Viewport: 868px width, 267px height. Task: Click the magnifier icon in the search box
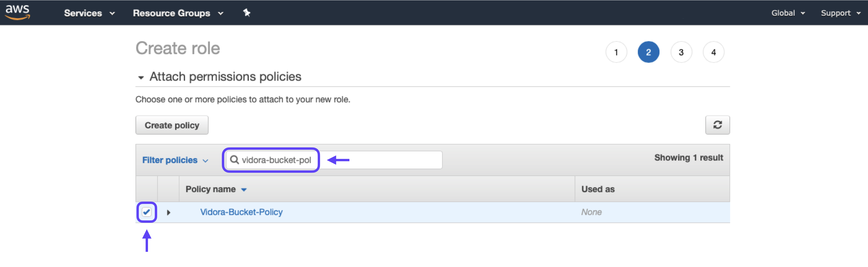[234, 160]
